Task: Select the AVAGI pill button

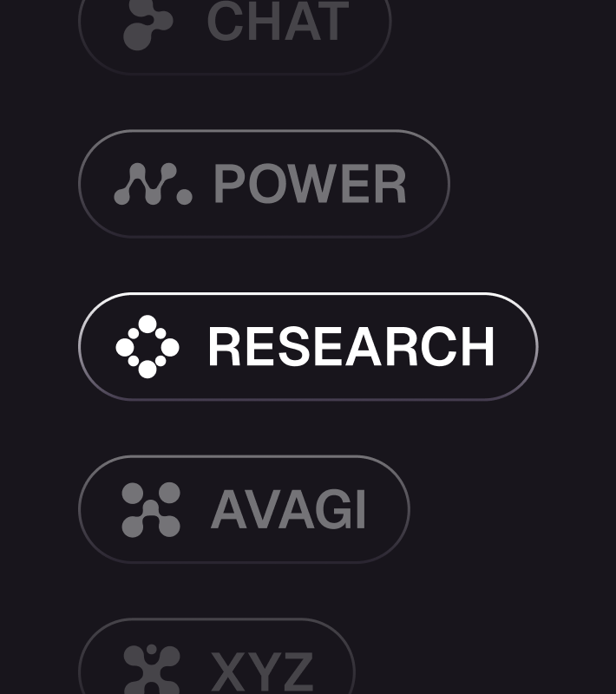Action: pyautogui.click(x=244, y=510)
